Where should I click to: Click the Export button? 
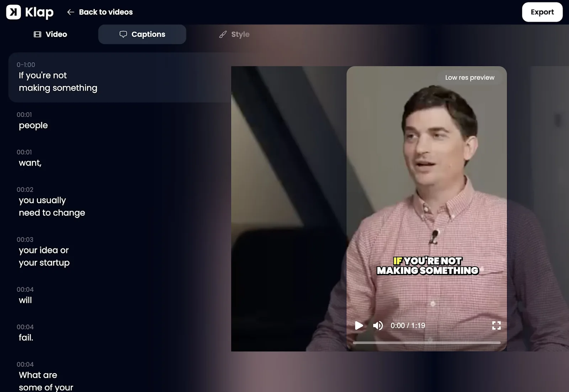click(542, 12)
